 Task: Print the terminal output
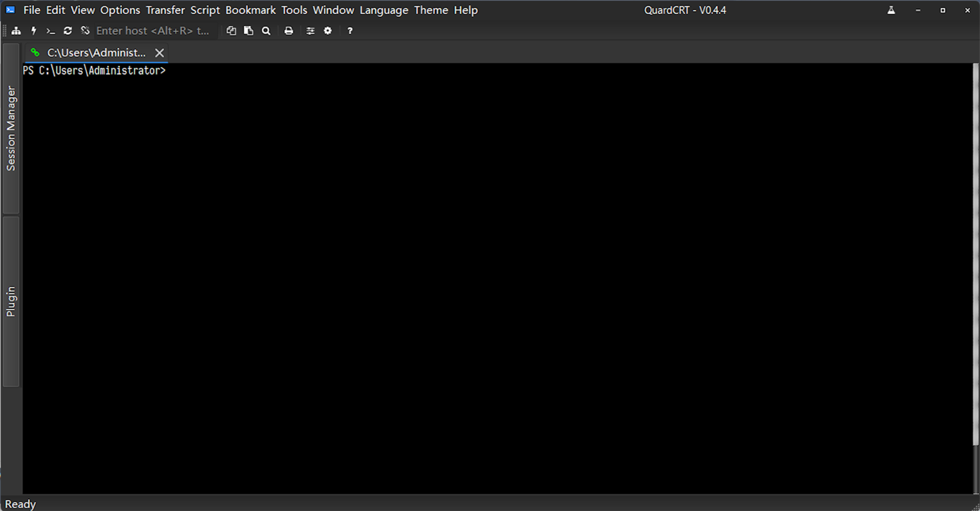pos(289,30)
